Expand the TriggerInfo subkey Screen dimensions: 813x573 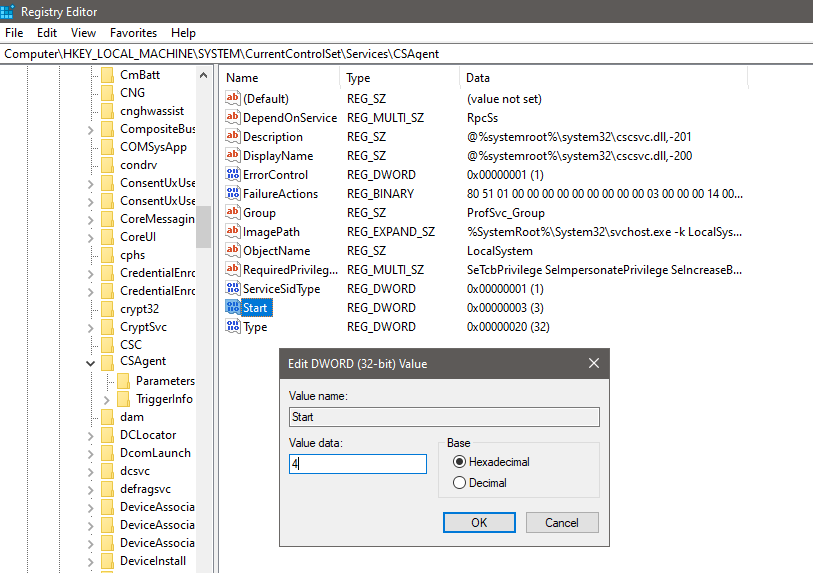(107, 399)
